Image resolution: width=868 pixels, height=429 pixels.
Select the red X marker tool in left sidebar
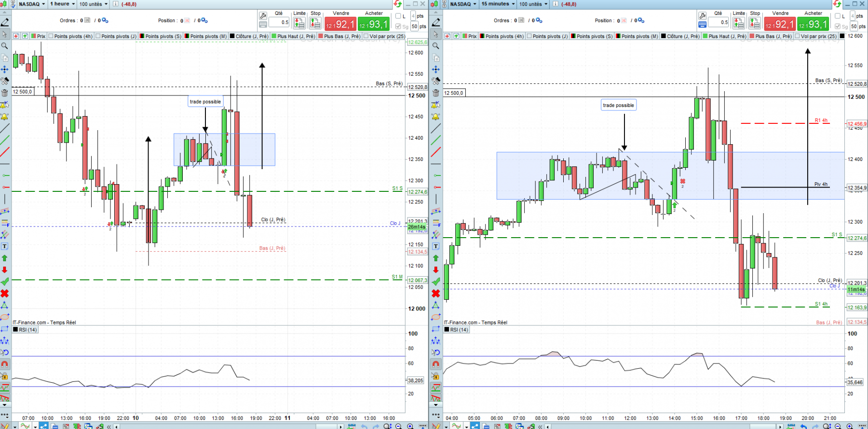5,293
